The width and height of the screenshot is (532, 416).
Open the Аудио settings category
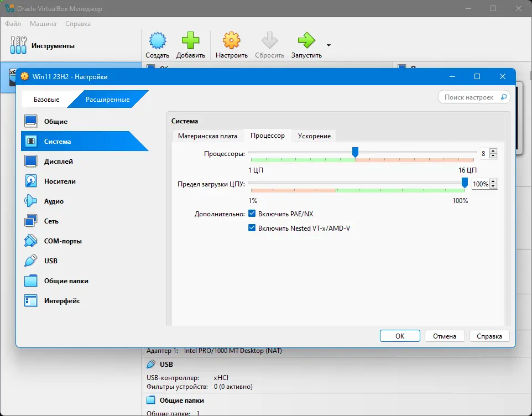[x=85, y=201]
